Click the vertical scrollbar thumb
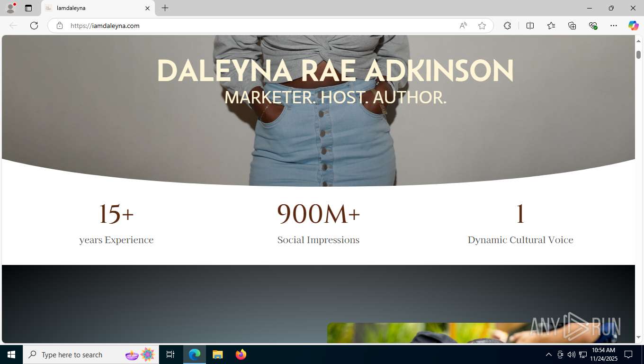The width and height of the screenshot is (644, 364). [638, 55]
